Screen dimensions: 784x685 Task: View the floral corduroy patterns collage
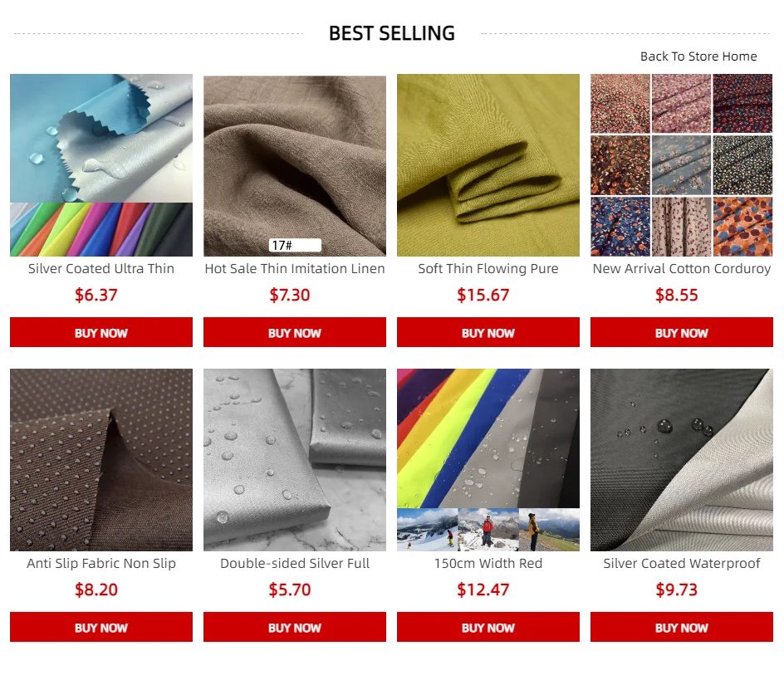click(x=682, y=165)
